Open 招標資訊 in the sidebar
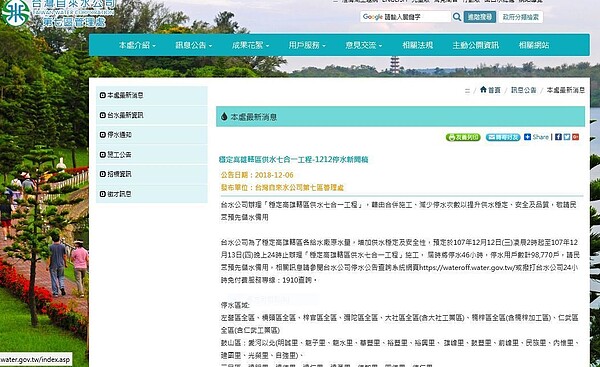This screenshot has height=367, width=600. click(x=152, y=174)
